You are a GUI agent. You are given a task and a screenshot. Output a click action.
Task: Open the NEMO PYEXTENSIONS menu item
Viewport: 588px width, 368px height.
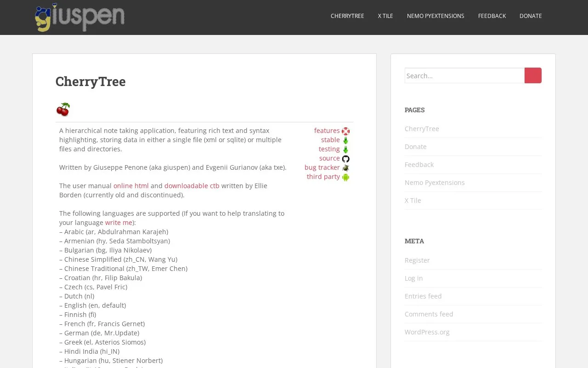click(435, 16)
